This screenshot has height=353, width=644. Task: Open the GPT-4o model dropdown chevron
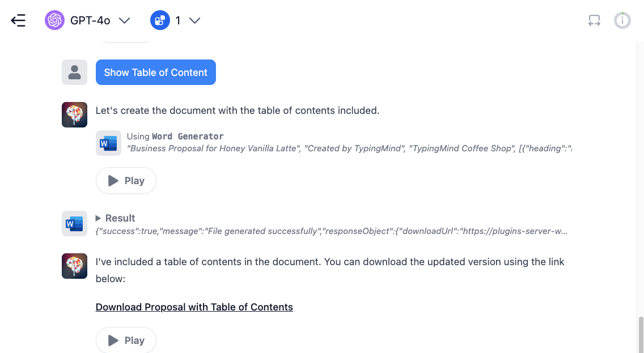(125, 20)
